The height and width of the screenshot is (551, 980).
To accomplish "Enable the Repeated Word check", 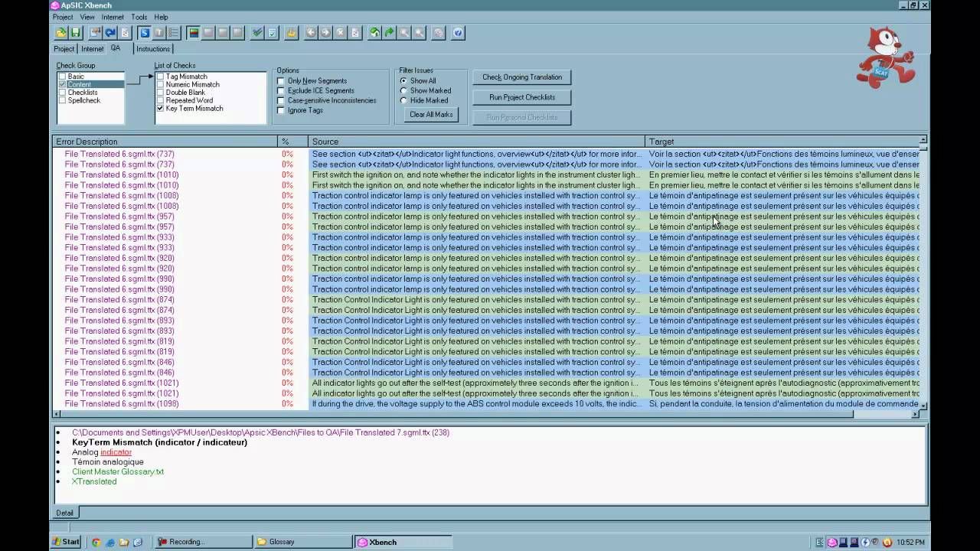I will [160, 100].
